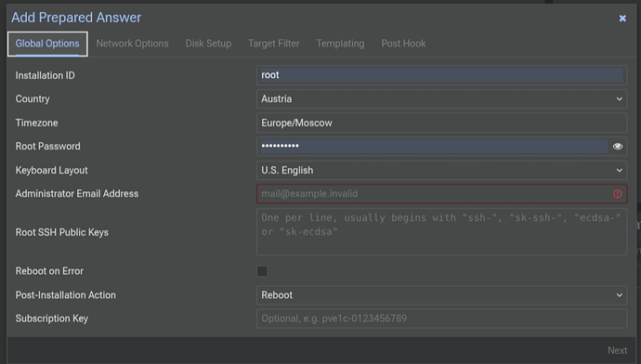641x364 pixels.
Task: Focus the Subscription Key field
Action: [441, 318]
